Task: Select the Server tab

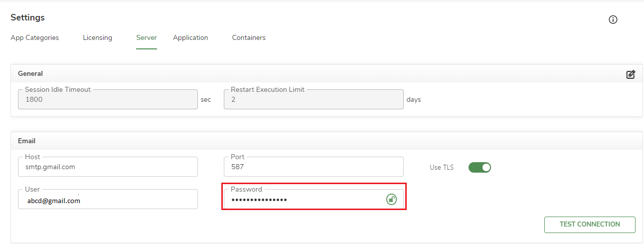Action: tap(147, 38)
